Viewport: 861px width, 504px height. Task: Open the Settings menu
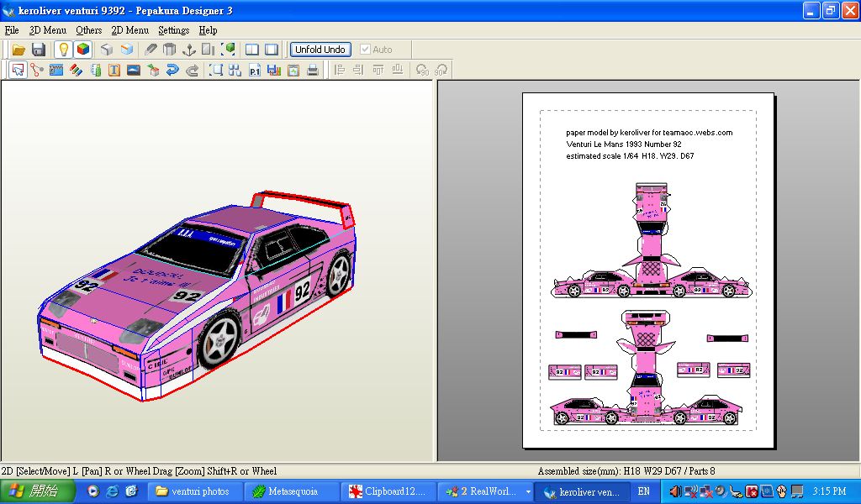click(x=173, y=30)
